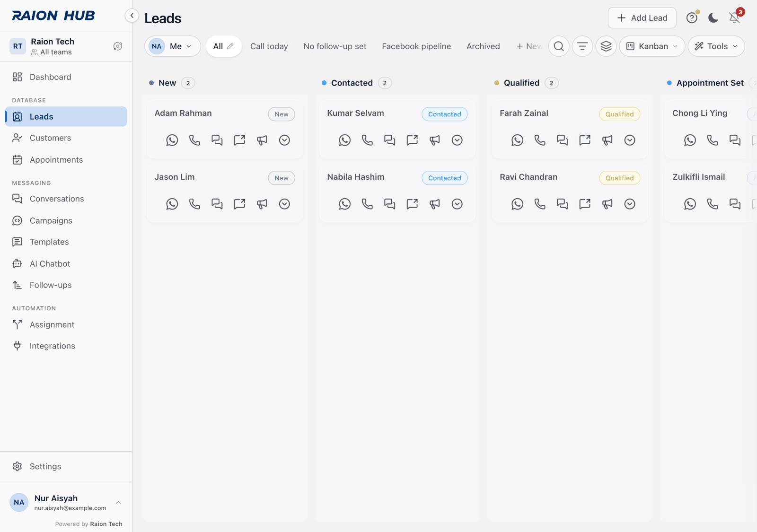Click the megaphone icon on Adam Rahman card
757x532 pixels.
[x=262, y=140]
